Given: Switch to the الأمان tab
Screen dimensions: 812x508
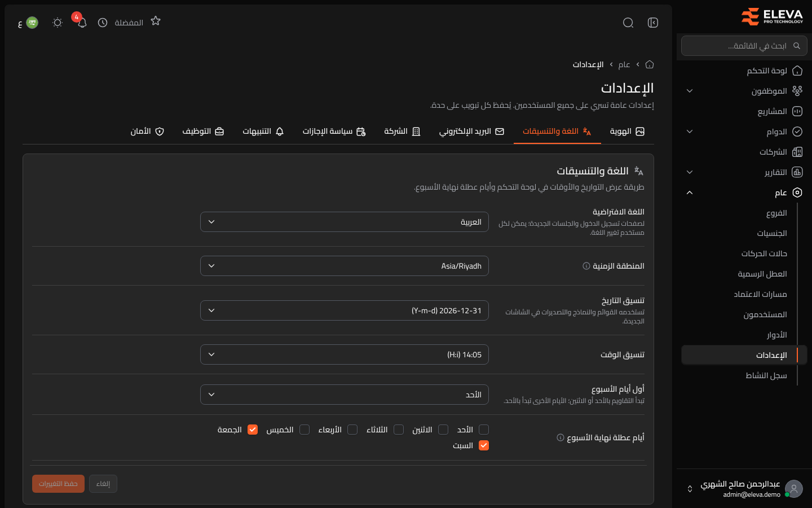Looking at the screenshot, I should pyautogui.click(x=147, y=132).
